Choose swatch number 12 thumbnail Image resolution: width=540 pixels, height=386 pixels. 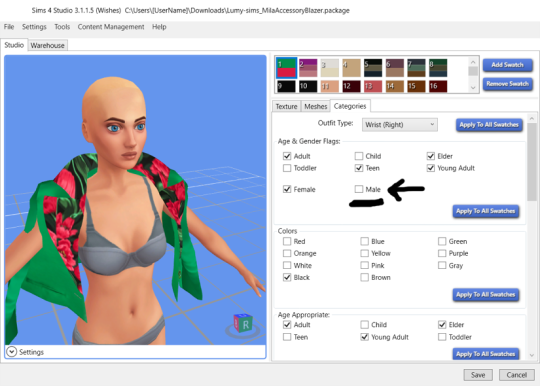[x=351, y=86]
